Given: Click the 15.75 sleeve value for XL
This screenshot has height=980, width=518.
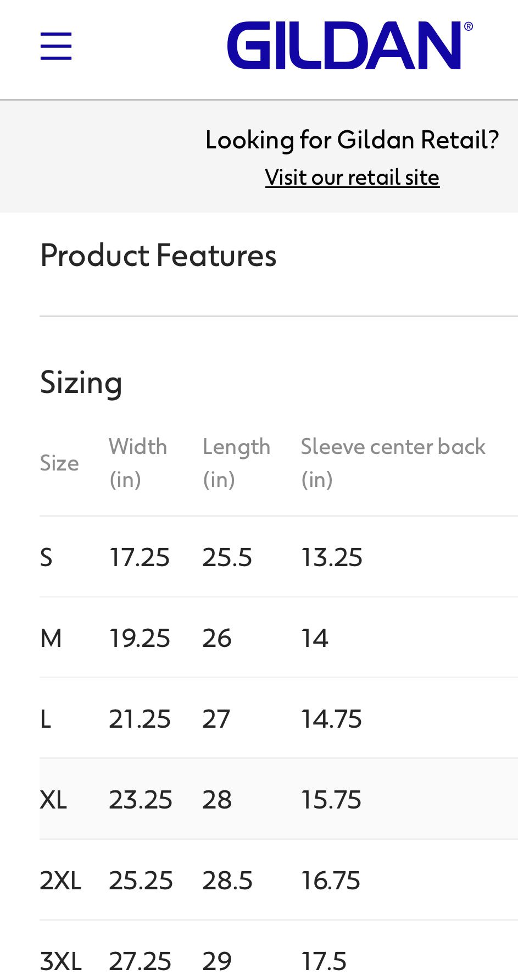Looking at the screenshot, I should pos(331,799).
